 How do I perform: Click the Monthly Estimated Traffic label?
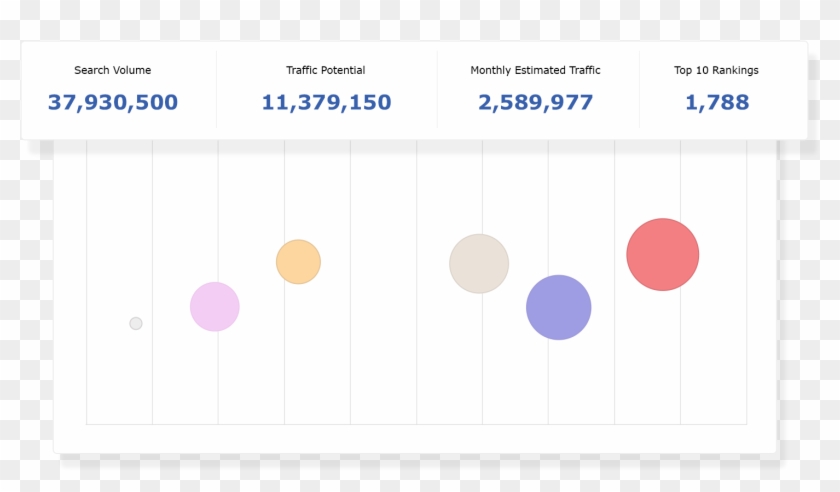tap(535, 71)
